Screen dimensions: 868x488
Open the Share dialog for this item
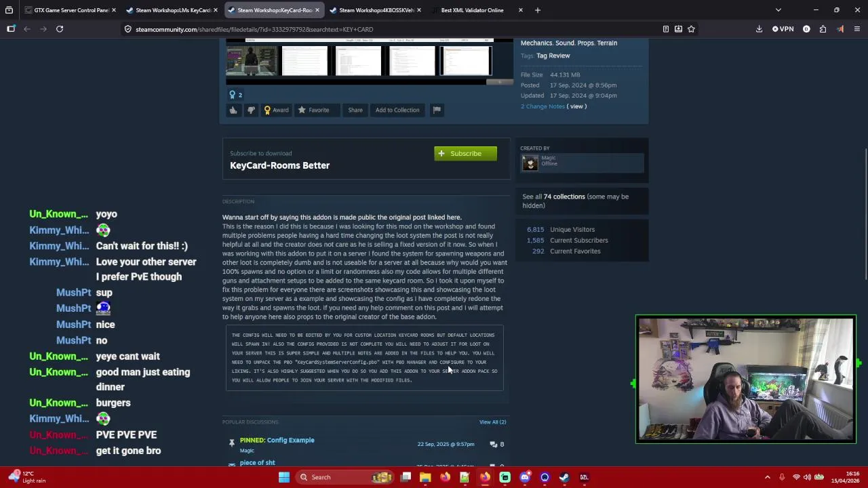(x=355, y=110)
